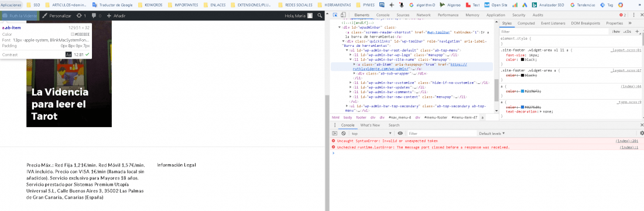644x211 pixels.
Task: Click Añadir in WordPress admin bar
Action: click(x=117, y=16)
